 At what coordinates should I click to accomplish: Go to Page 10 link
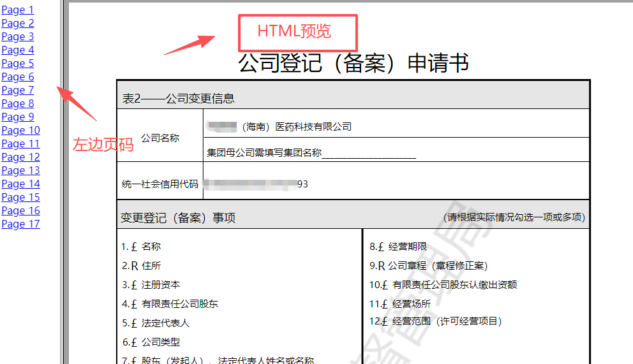(21, 130)
